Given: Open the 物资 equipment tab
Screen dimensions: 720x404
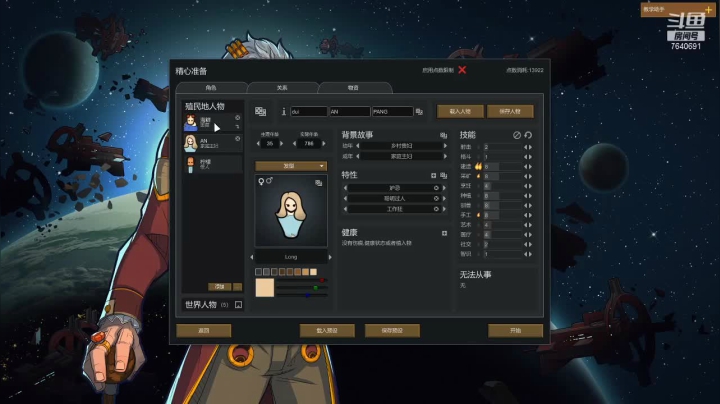Looking at the screenshot, I should (x=353, y=88).
